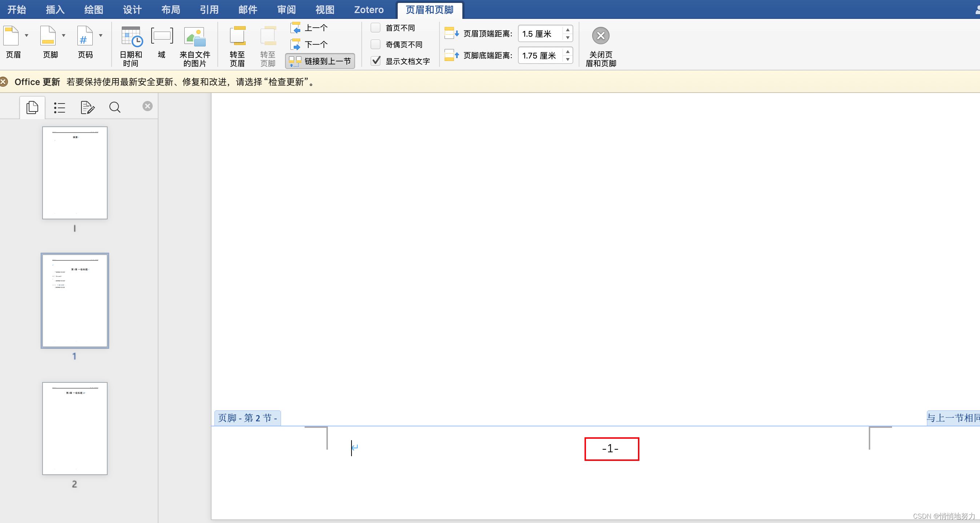The image size is (980, 523).
Task: Toggle Link to Previous (链接到上一节) button
Action: coord(320,61)
